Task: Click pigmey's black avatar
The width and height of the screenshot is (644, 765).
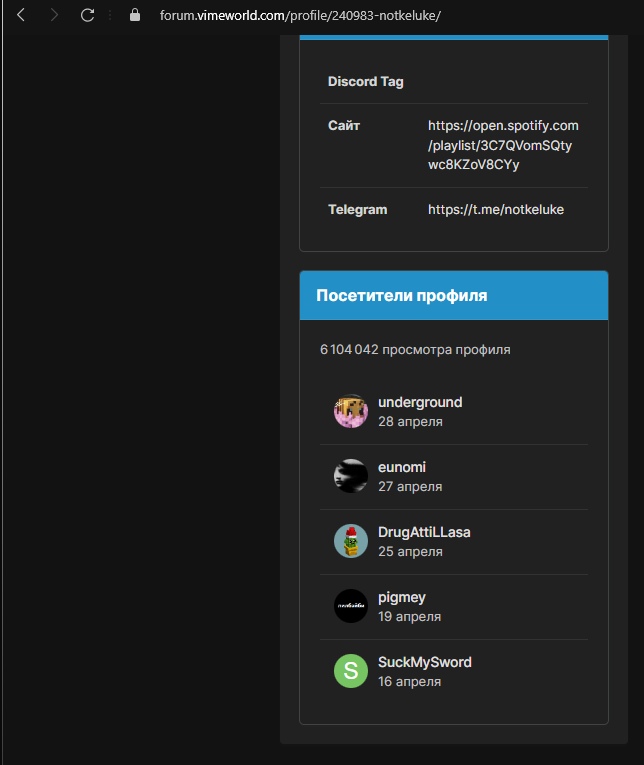Action: coord(351,606)
